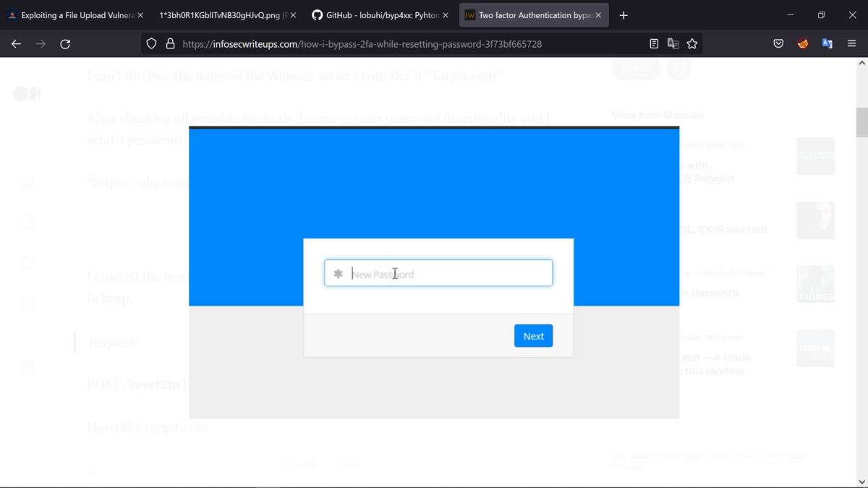868x488 pixels.
Task: Open a new browser tab
Action: pyautogui.click(x=624, y=14)
